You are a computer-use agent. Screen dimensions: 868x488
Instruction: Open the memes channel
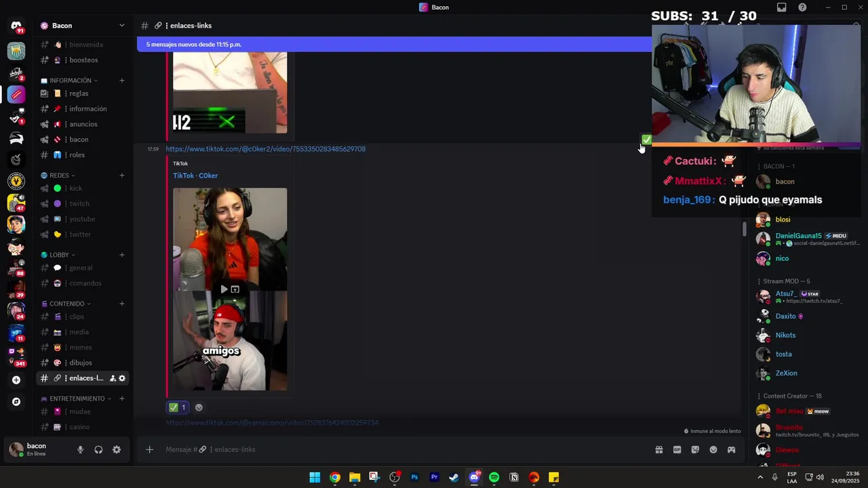[x=83, y=348]
